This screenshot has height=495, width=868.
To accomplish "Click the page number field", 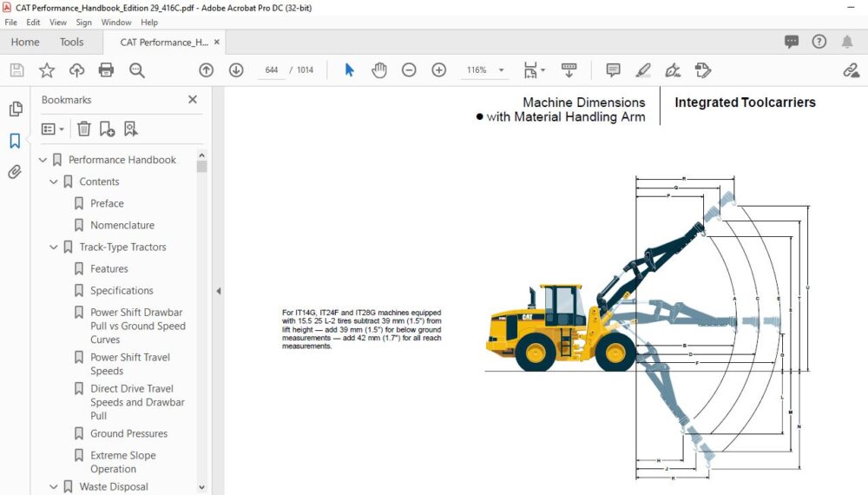I will point(271,69).
